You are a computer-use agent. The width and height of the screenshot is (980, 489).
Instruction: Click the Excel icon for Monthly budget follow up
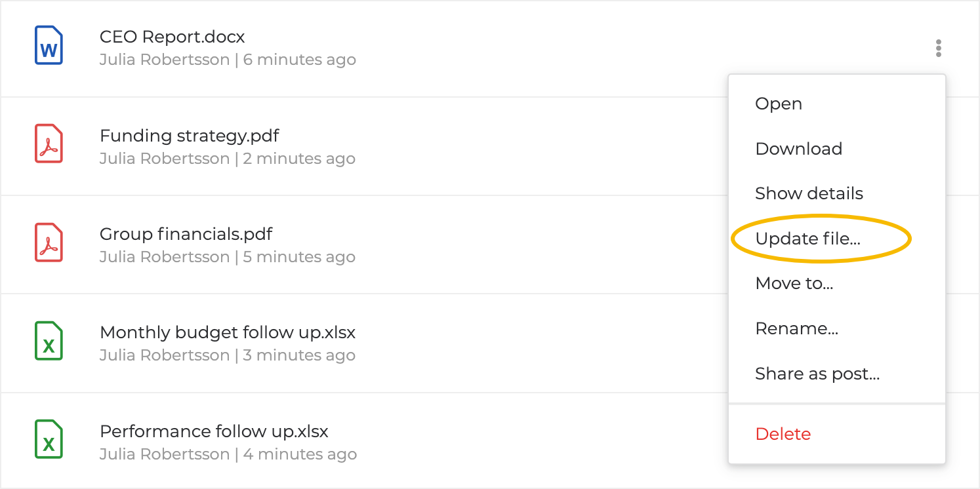tap(49, 341)
